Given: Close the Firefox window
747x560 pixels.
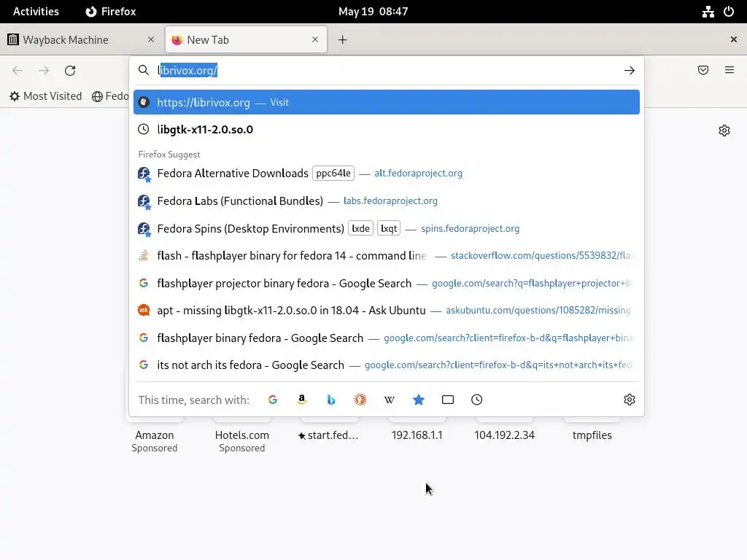Looking at the screenshot, I should tap(734, 39).
